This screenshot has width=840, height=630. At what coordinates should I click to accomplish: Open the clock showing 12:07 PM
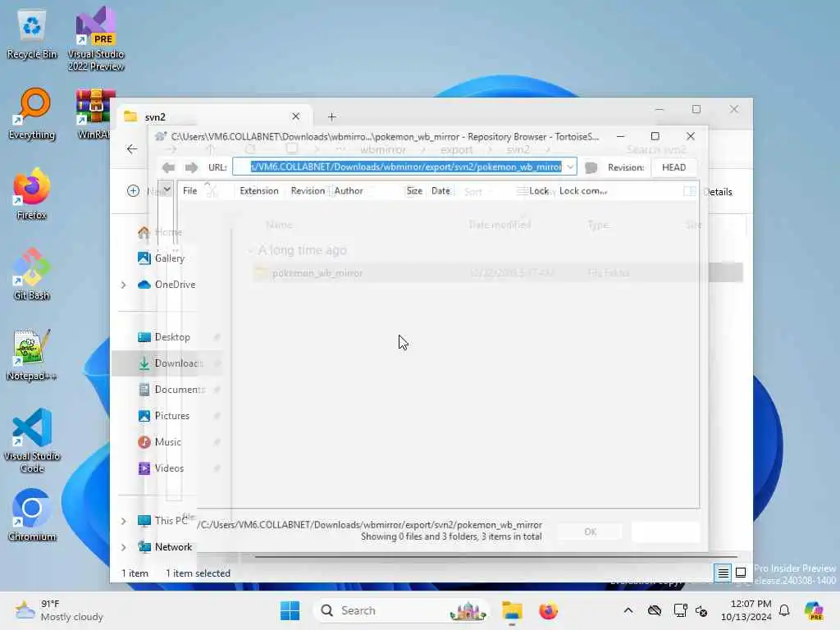pos(746,610)
